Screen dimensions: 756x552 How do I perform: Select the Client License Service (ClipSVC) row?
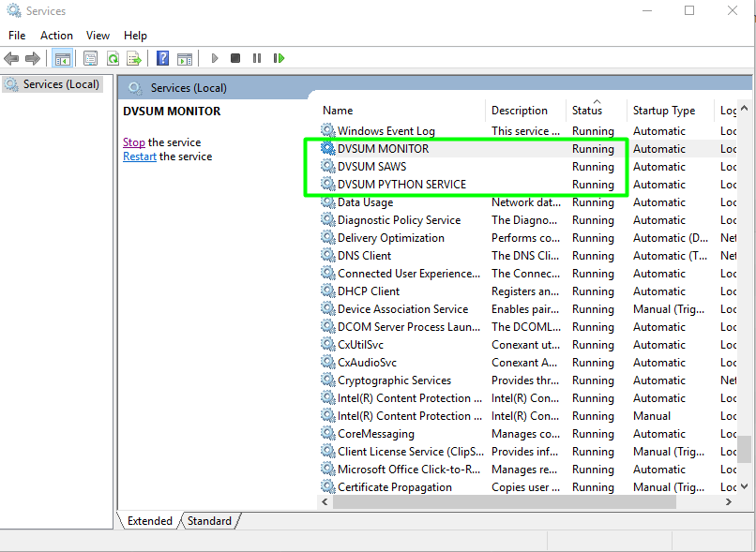click(x=528, y=452)
